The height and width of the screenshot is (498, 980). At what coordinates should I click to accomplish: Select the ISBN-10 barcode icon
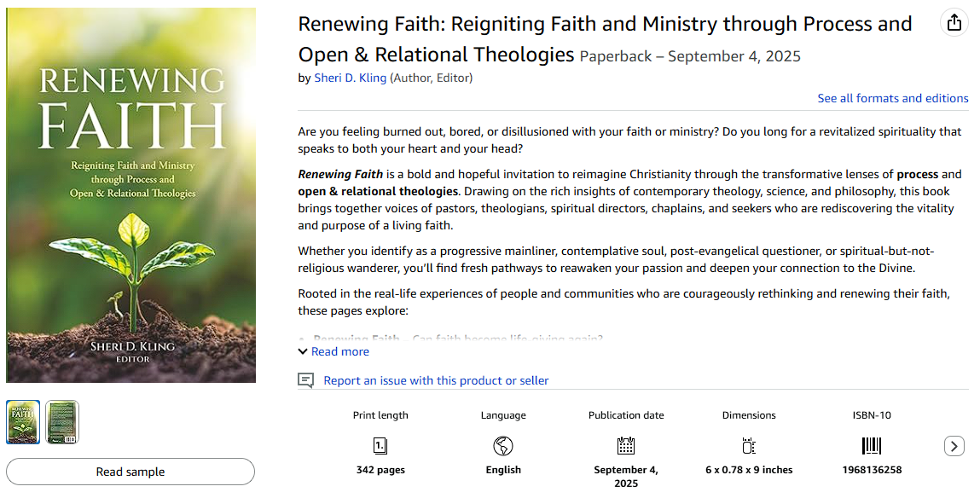tap(871, 445)
